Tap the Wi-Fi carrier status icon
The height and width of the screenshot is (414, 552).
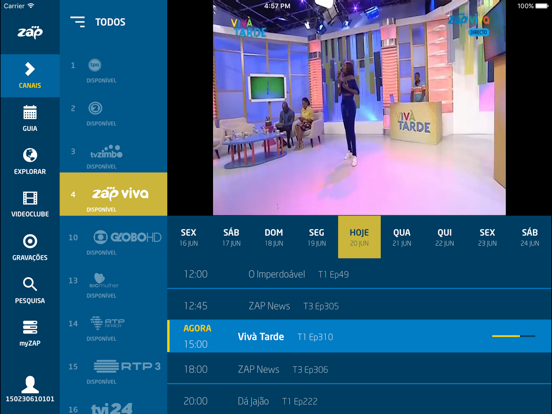click(x=31, y=6)
